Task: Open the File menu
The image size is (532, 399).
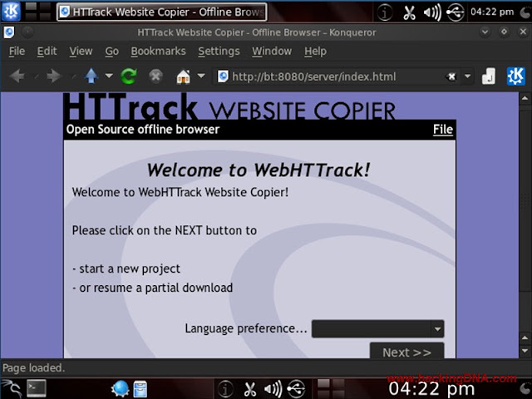Action: 17,52
